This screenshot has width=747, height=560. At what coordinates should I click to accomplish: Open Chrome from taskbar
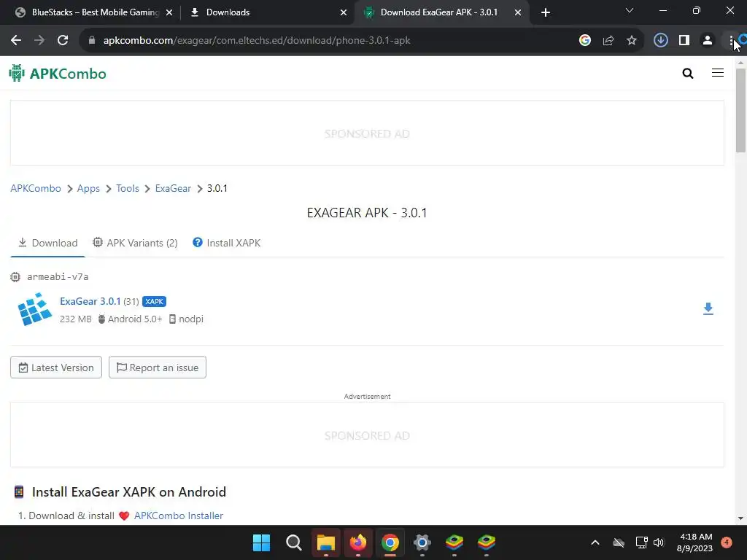[x=390, y=542]
